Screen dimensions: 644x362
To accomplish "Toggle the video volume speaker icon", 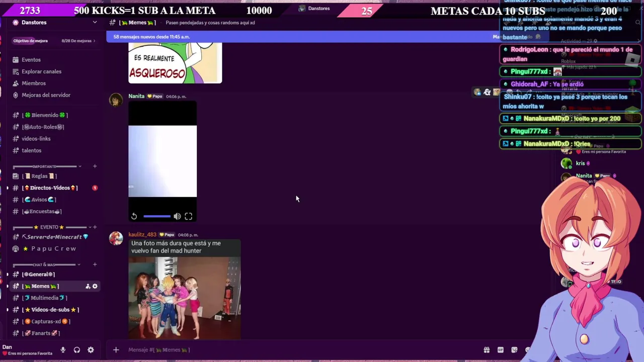I will point(177,216).
